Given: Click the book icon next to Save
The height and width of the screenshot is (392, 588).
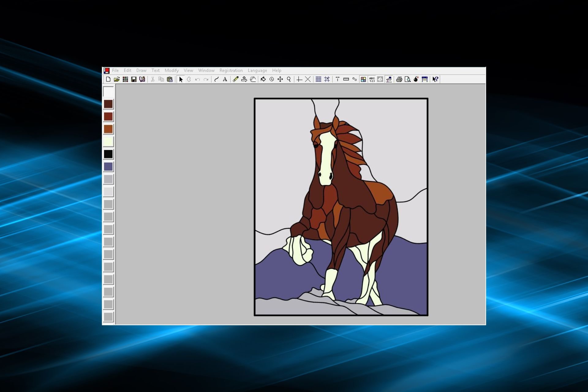Looking at the screenshot, I should pyautogui.click(x=142, y=79).
